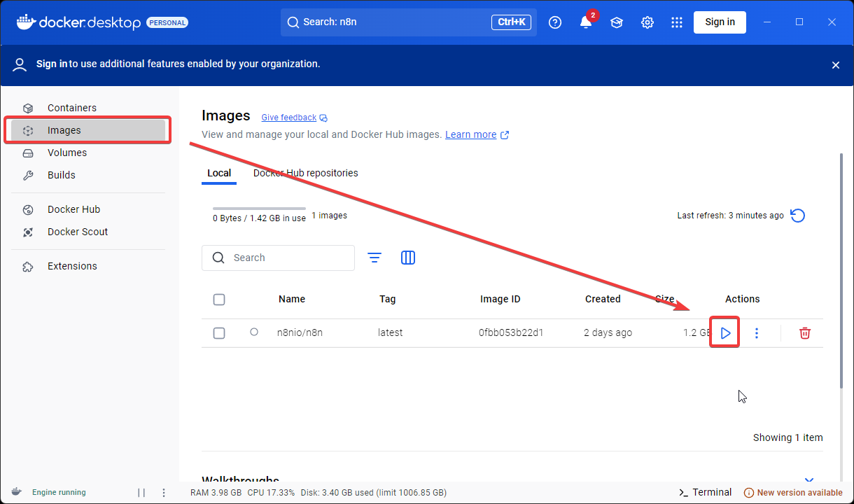
Task: Click New version available notice
Action: pyautogui.click(x=793, y=493)
